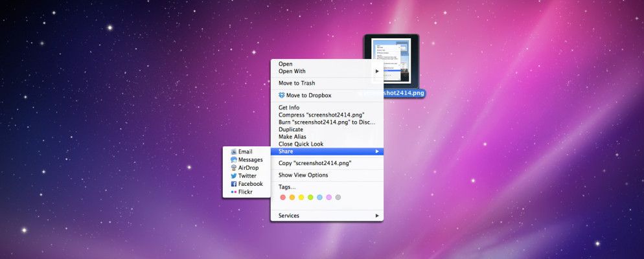Screen dimensions: 644x259
Task: Apply the purple tag color
Action: pyautogui.click(x=328, y=197)
